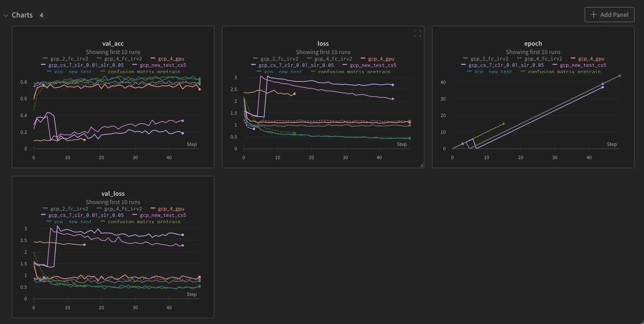Click the epoch chart title
This screenshot has height=324, width=644.
[x=533, y=43]
